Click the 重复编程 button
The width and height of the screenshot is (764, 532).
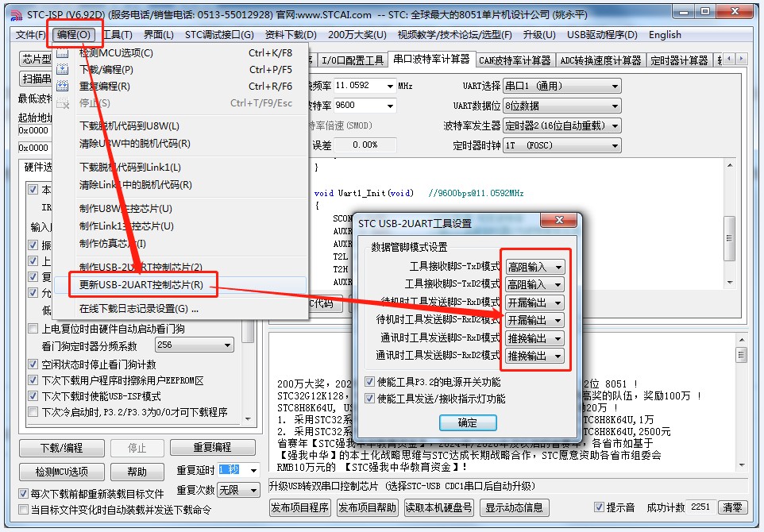pos(212,447)
